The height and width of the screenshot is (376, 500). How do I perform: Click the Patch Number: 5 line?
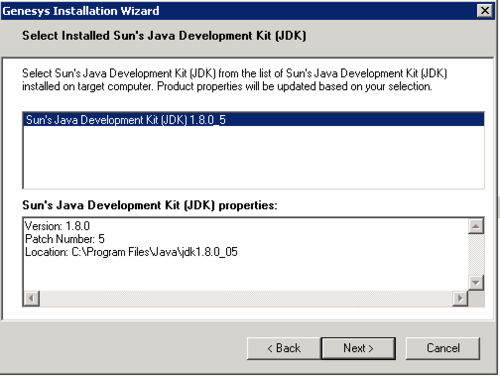coord(65,239)
